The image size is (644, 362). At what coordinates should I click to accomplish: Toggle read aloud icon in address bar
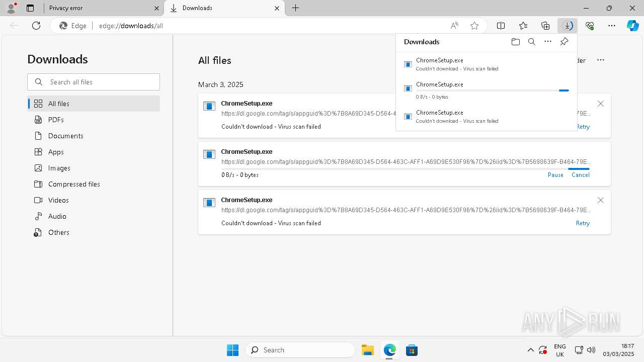point(454,26)
